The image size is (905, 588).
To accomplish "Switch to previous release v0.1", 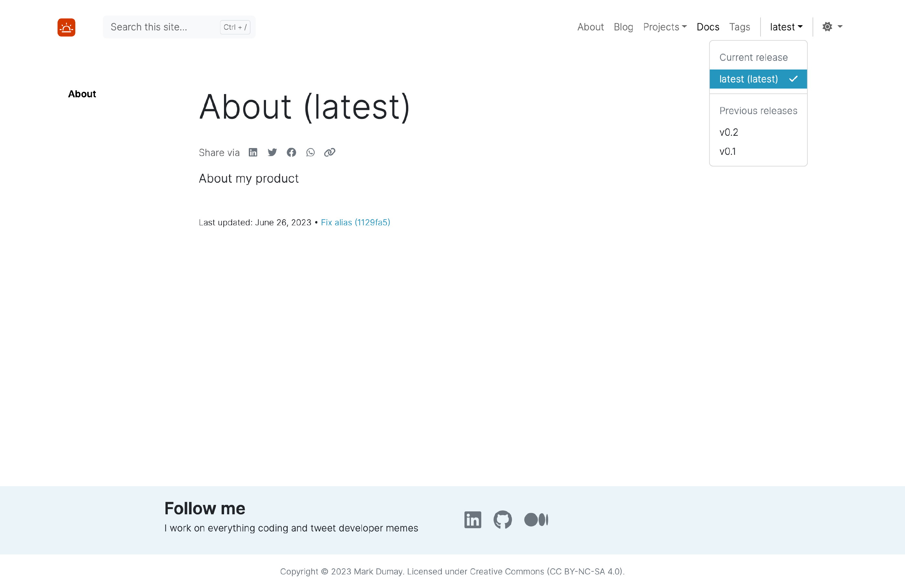I will [728, 151].
